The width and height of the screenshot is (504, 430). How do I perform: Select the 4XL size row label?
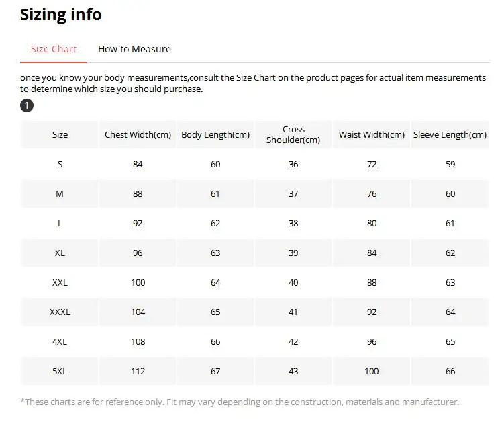(60, 341)
